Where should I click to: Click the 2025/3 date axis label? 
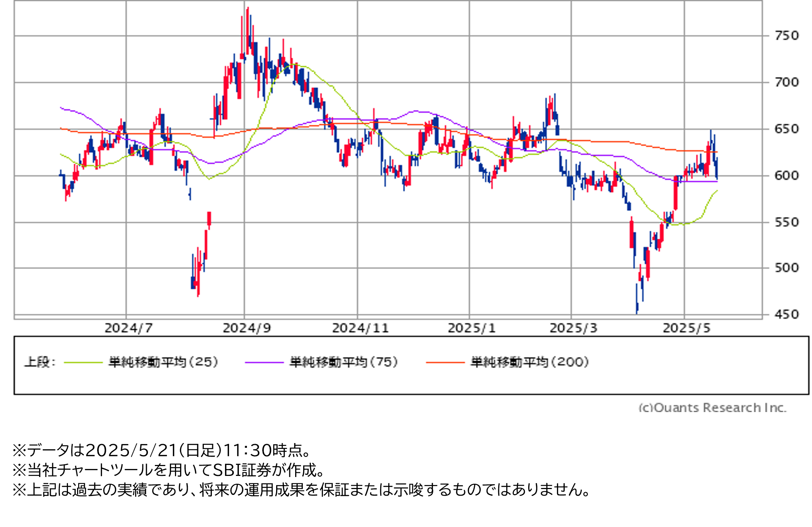point(573,328)
